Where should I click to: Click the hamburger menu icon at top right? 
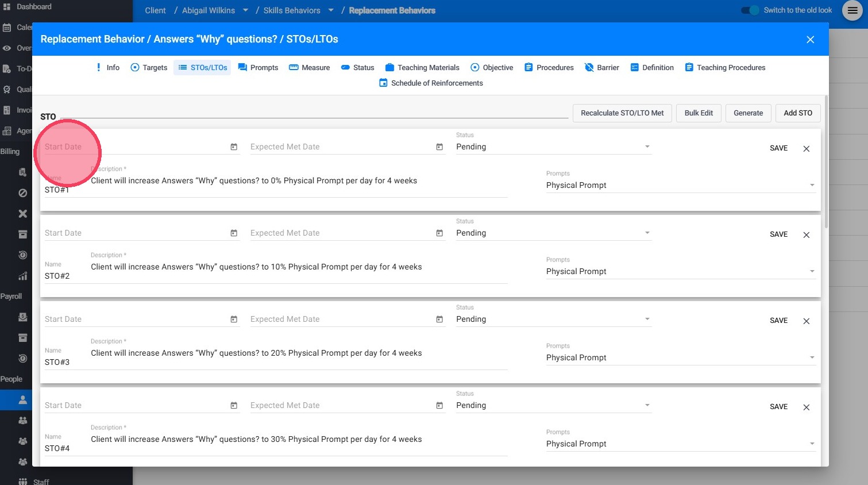pyautogui.click(x=852, y=10)
